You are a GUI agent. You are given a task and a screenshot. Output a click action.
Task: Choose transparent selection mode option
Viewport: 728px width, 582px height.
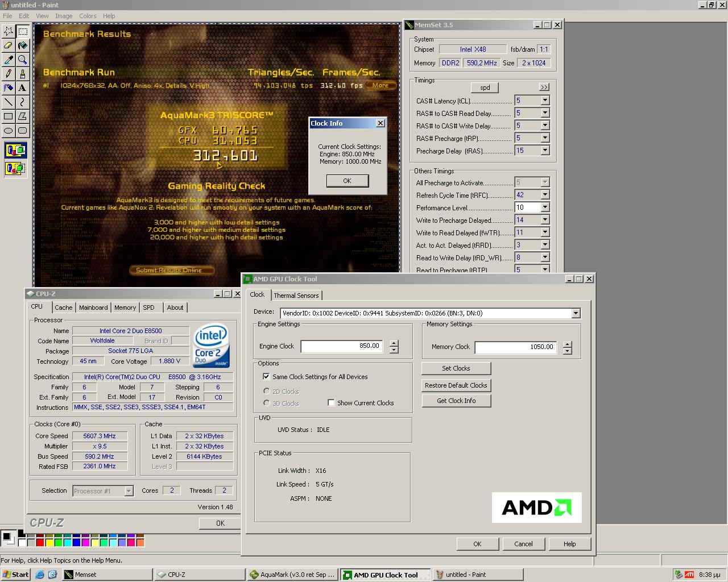click(x=15, y=168)
